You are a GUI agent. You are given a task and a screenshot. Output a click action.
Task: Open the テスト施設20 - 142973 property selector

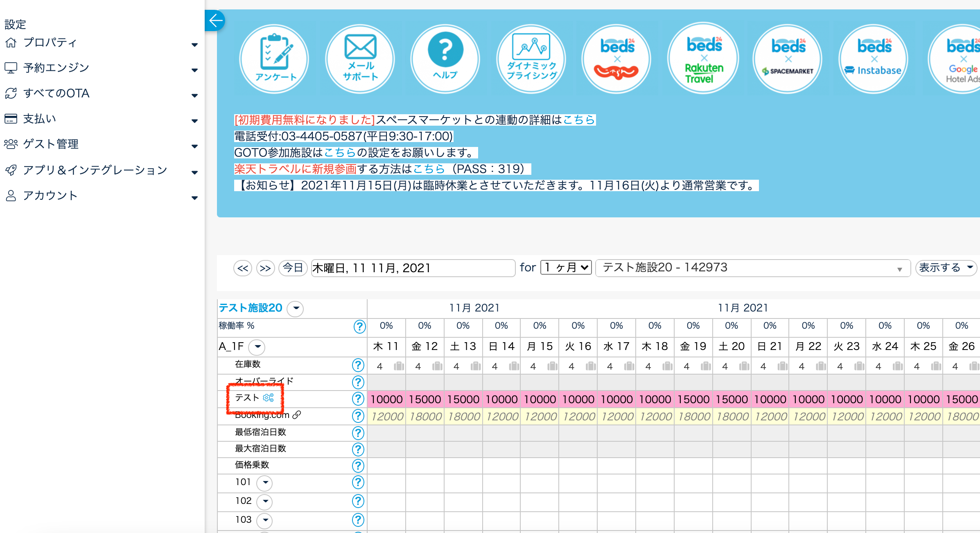tap(752, 268)
